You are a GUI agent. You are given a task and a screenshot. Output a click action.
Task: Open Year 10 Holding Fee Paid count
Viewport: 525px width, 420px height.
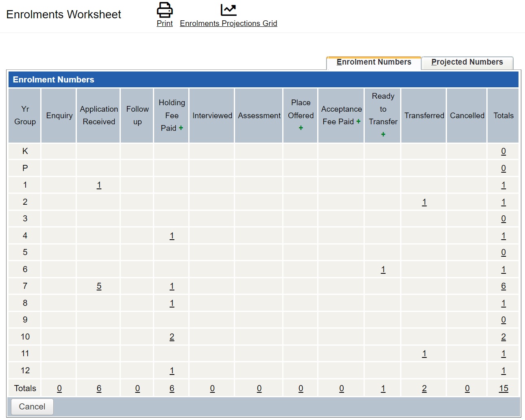pyautogui.click(x=171, y=337)
